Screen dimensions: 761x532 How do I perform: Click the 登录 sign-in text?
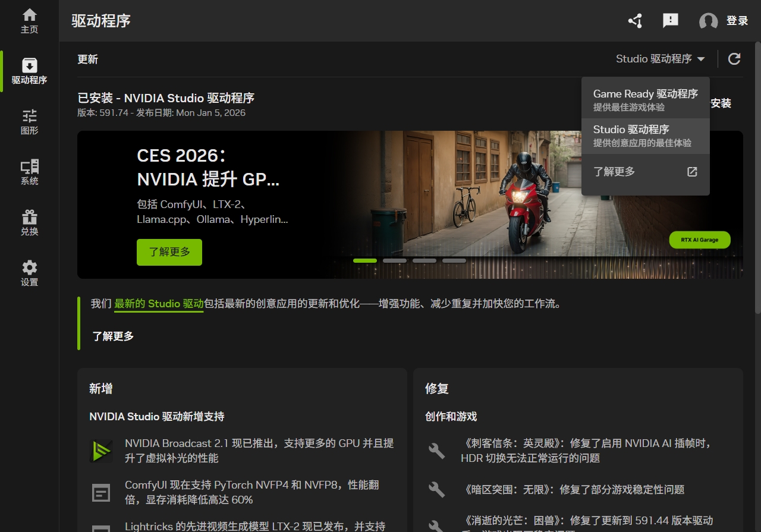pyautogui.click(x=737, y=21)
